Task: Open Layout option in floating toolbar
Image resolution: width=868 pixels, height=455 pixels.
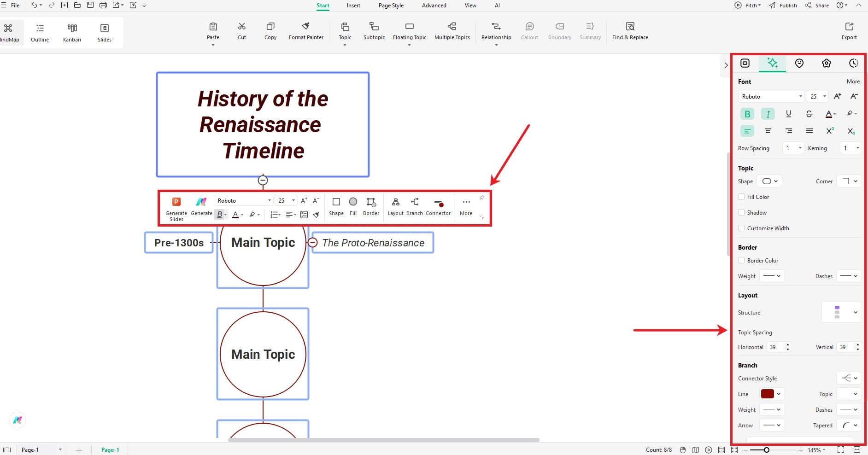Action: coord(395,206)
